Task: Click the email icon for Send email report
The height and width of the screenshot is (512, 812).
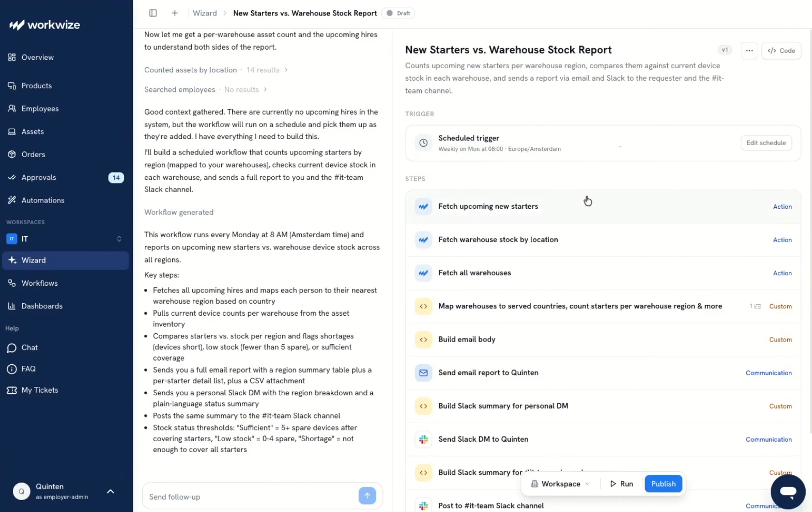Action: point(423,373)
